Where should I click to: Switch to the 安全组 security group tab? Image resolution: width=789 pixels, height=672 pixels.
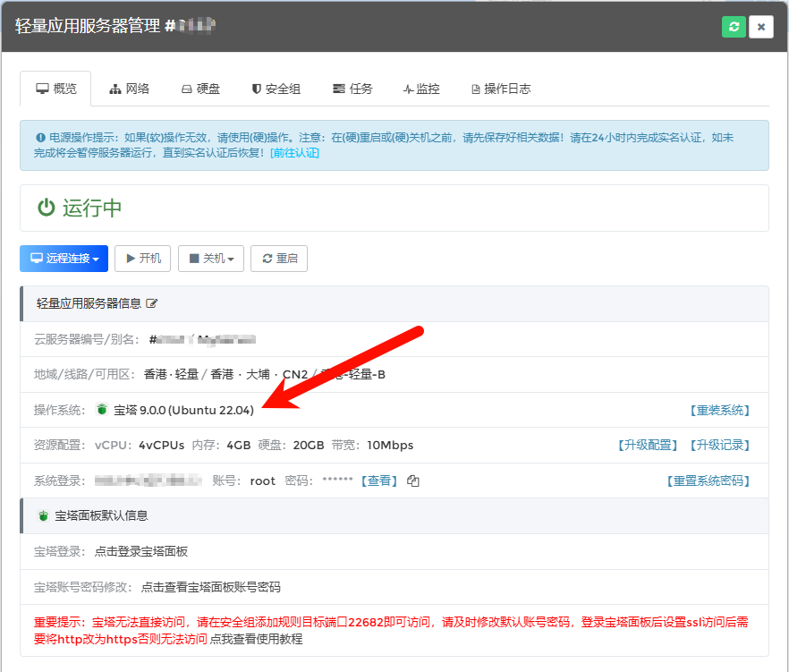click(x=276, y=89)
